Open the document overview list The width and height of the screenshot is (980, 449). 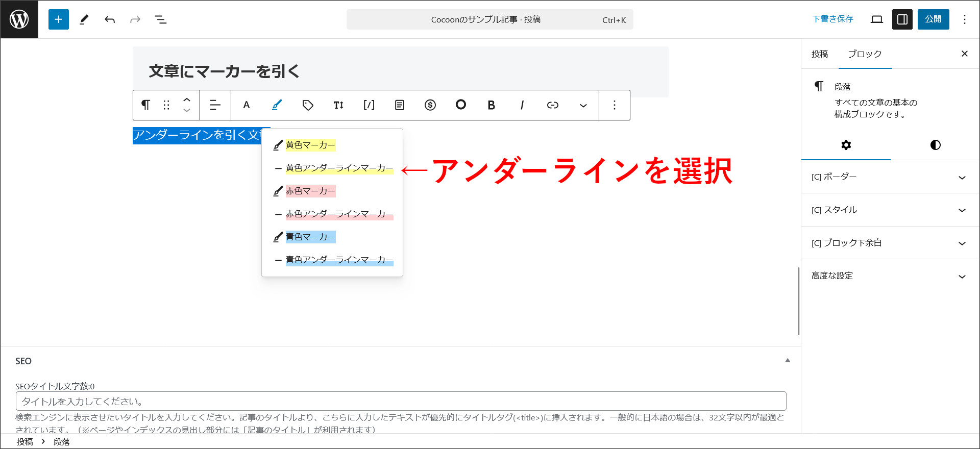click(161, 19)
